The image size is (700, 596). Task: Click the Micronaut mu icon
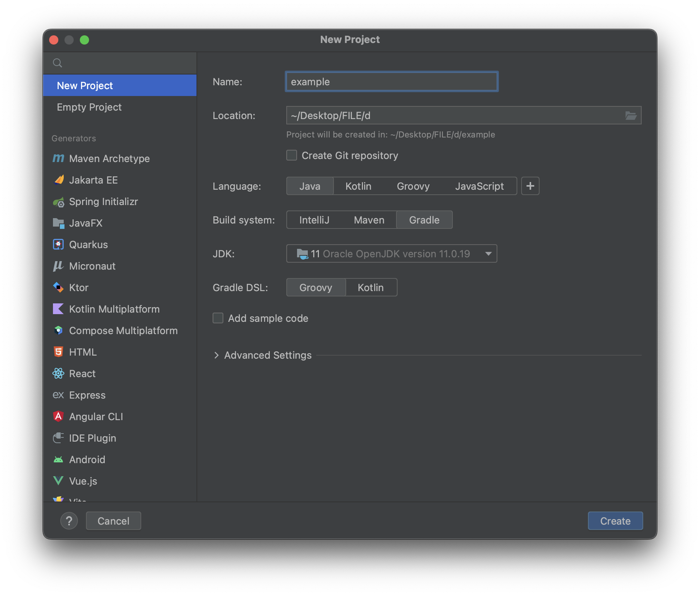coord(58,266)
